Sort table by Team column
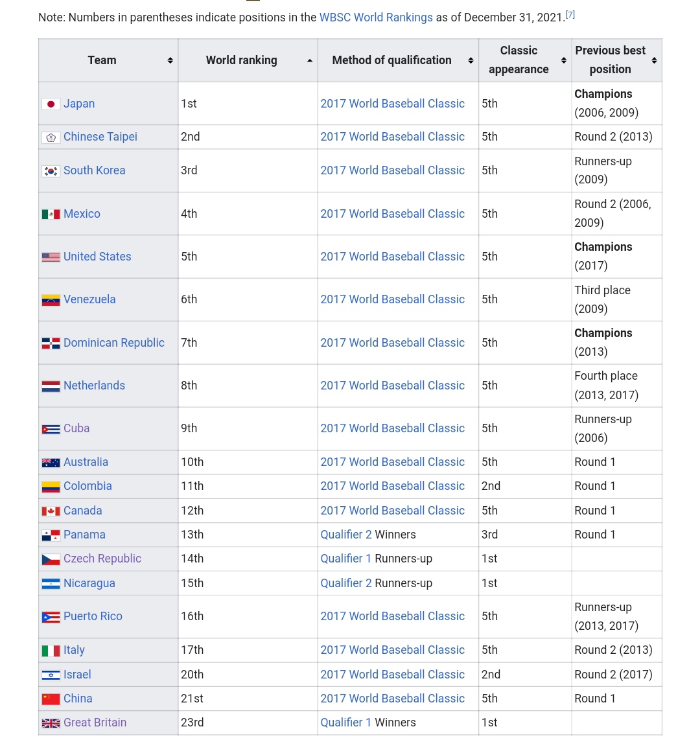The width and height of the screenshot is (700, 753). coord(170,60)
